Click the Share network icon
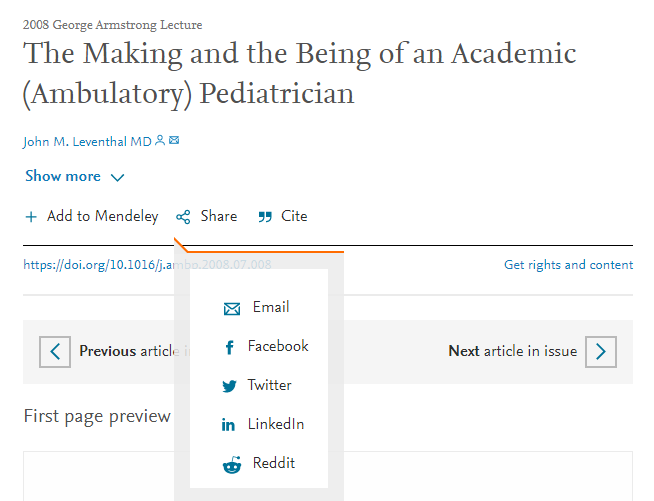 [183, 217]
